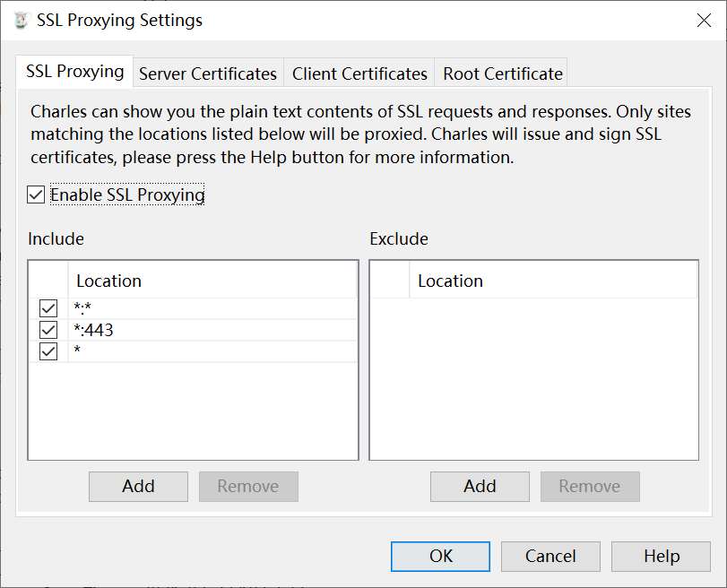
Task: Open Help for SSL proxying
Action: pos(662,557)
